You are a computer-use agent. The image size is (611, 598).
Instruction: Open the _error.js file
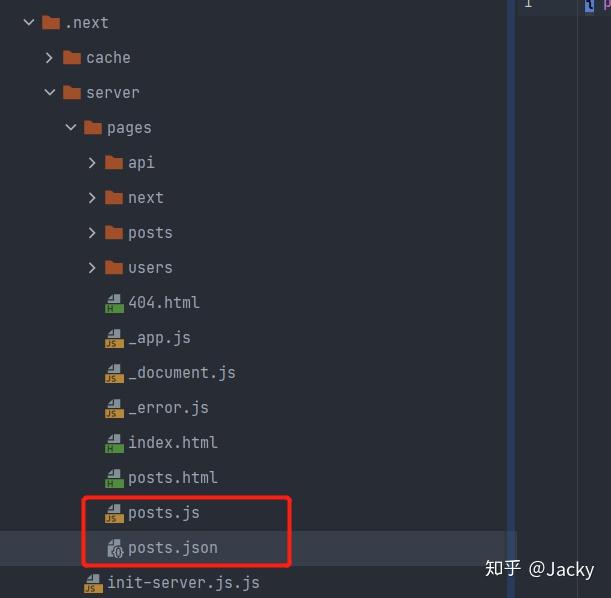[168, 408]
